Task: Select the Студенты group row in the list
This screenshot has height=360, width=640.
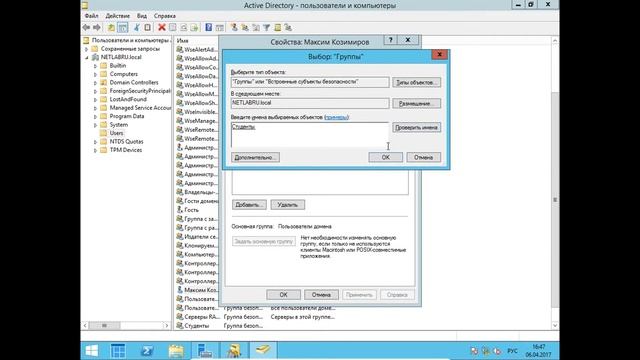Action: coord(197,326)
